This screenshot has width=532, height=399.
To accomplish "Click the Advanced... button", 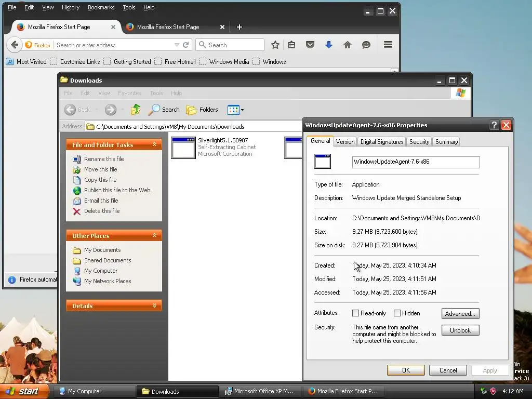I will (460, 313).
